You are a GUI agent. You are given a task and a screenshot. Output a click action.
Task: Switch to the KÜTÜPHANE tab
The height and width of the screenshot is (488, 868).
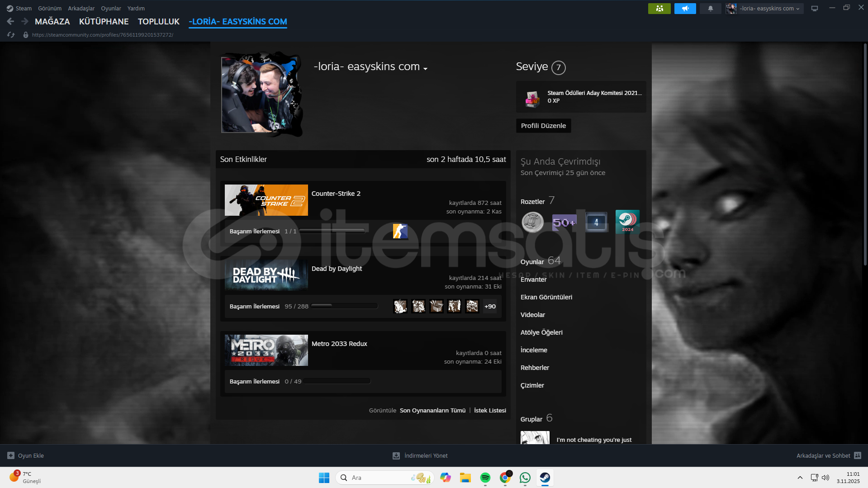[x=104, y=21]
